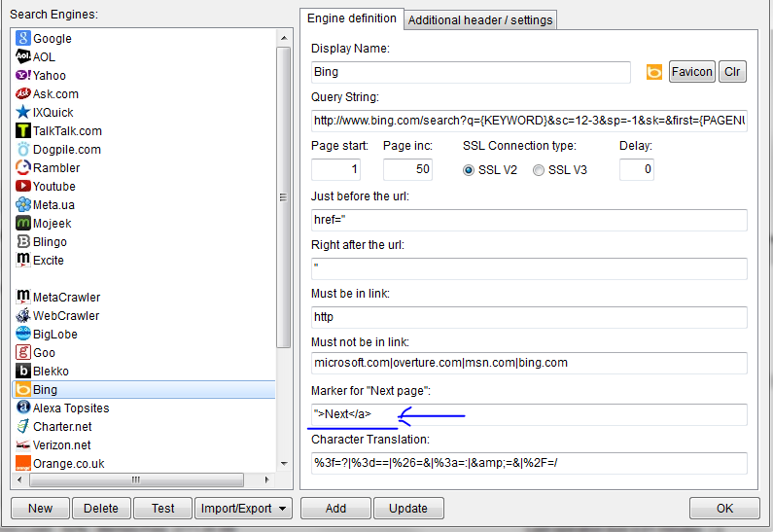The width and height of the screenshot is (773, 532).
Task: Select the Yahoo engine icon
Action: 22,75
